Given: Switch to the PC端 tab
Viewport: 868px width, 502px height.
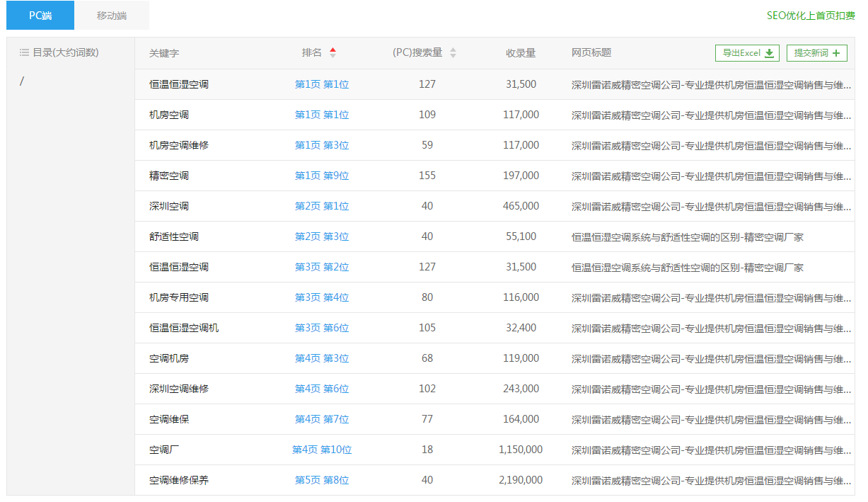Looking at the screenshot, I should coord(40,16).
